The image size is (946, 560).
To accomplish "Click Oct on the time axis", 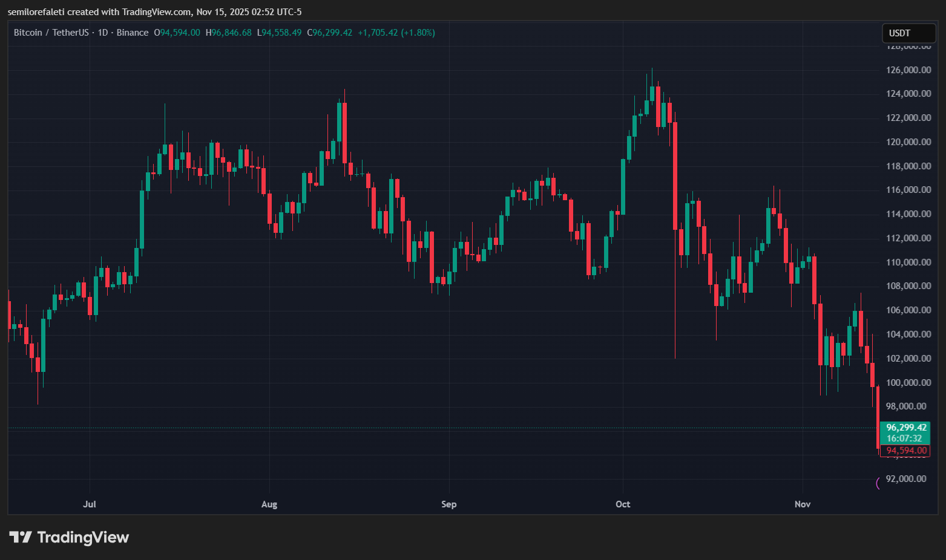I will point(623,504).
